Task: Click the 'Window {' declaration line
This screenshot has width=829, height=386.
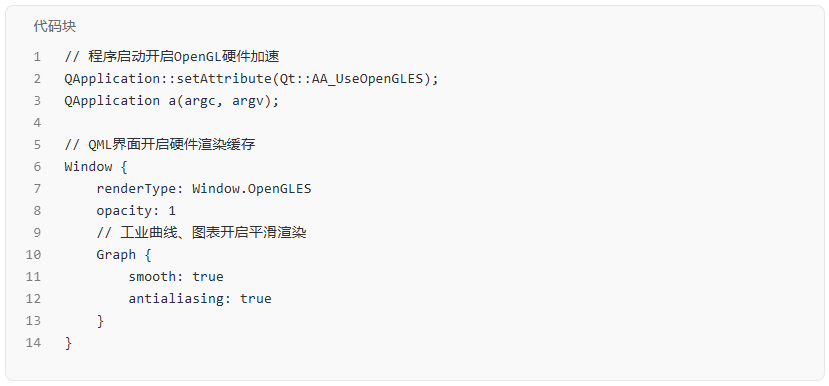Action: (x=96, y=167)
